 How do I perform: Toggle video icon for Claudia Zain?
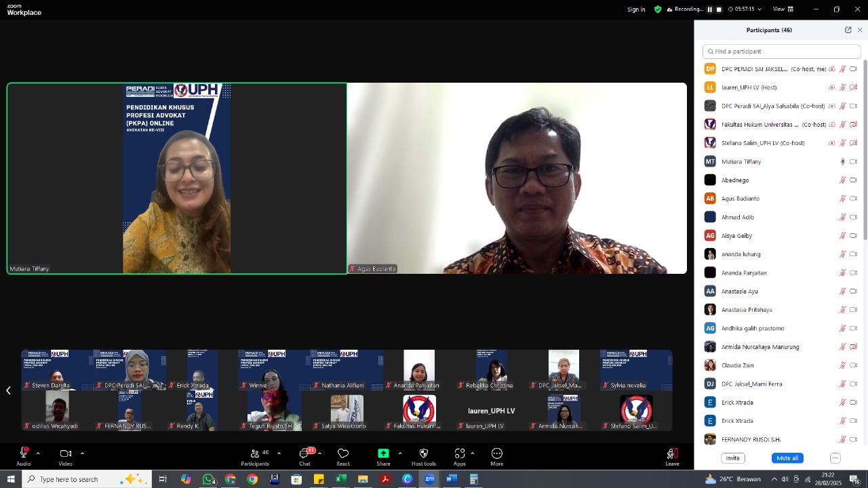click(x=854, y=365)
